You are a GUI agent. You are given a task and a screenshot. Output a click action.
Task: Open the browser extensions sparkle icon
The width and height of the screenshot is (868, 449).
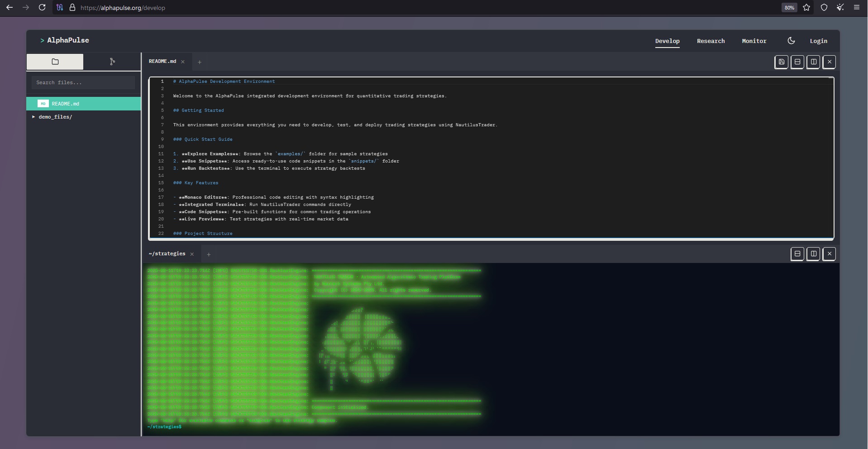tap(840, 8)
